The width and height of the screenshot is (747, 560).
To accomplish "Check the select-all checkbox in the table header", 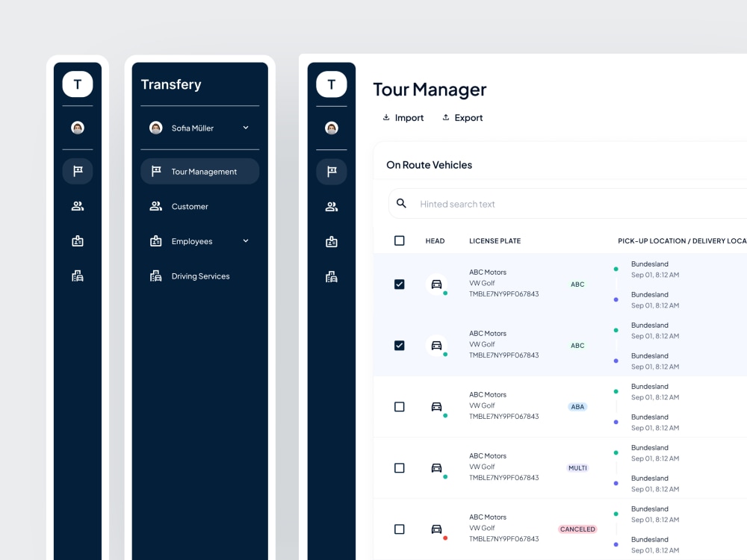I will pyautogui.click(x=399, y=240).
